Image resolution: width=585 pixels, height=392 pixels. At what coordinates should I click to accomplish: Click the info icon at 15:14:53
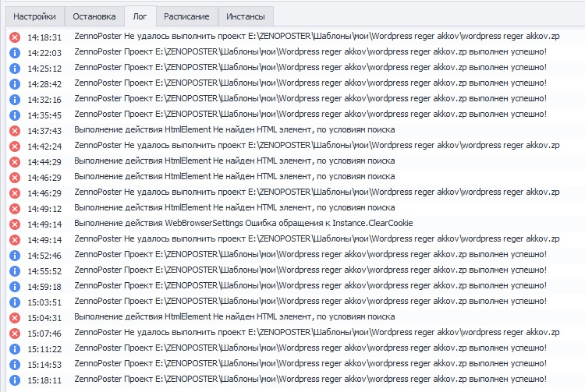15,365
